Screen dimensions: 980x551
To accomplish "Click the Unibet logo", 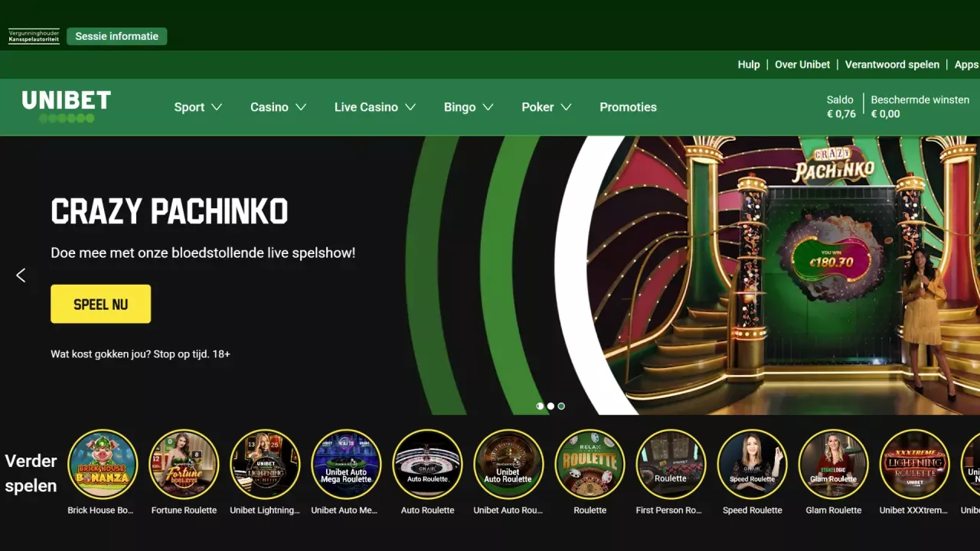I will point(66,107).
